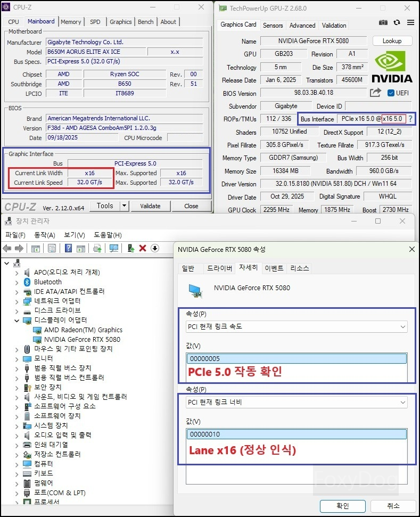
Task: Click the scan for hardware changes monitor icon
Action: [x=114, y=248]
